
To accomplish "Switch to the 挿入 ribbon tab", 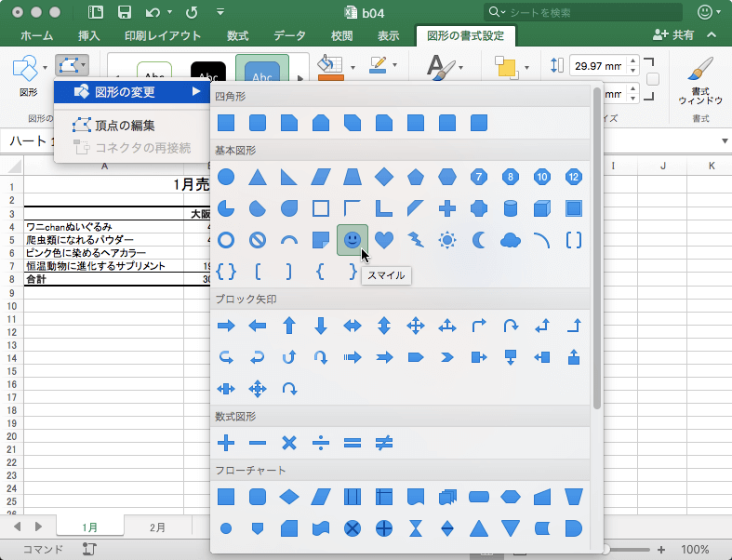I will point(89,35).
